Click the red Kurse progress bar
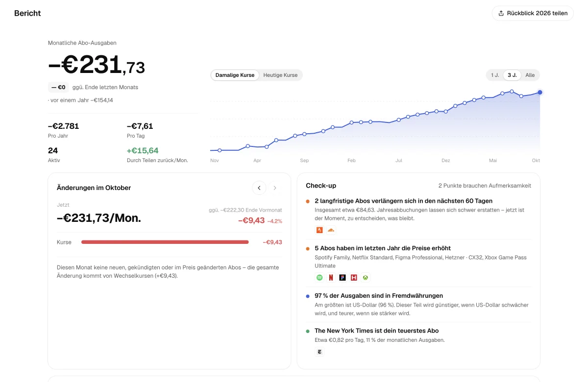The width and height of the screenshot is (588, 382). coord(165,242)
